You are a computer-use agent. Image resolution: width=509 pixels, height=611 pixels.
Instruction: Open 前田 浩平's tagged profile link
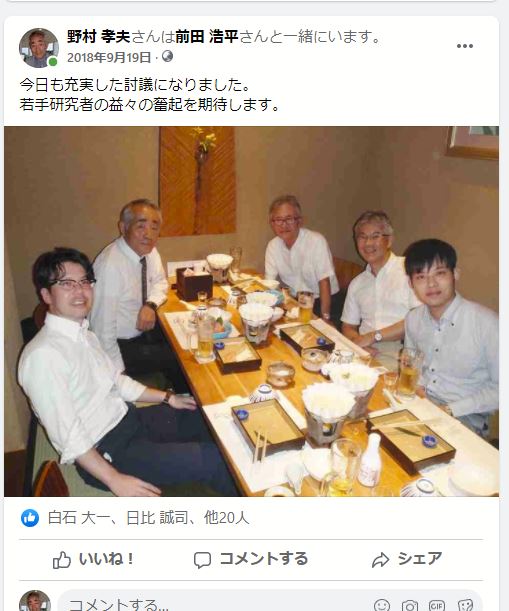click(207, 37)
